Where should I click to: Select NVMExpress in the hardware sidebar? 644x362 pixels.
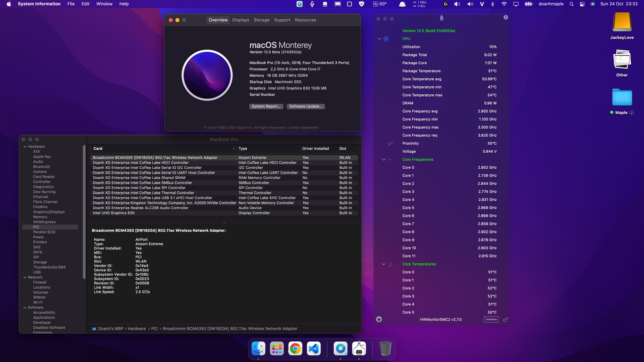(44, 222)
